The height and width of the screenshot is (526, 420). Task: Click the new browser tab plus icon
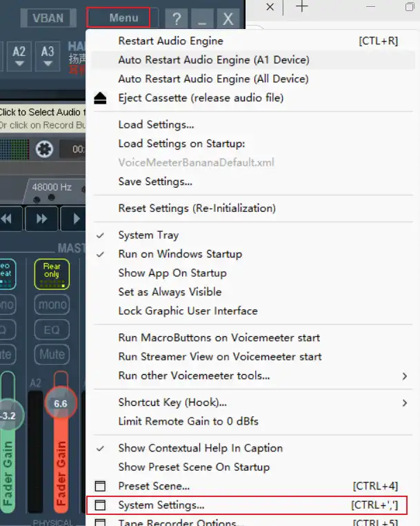point(301,7)
